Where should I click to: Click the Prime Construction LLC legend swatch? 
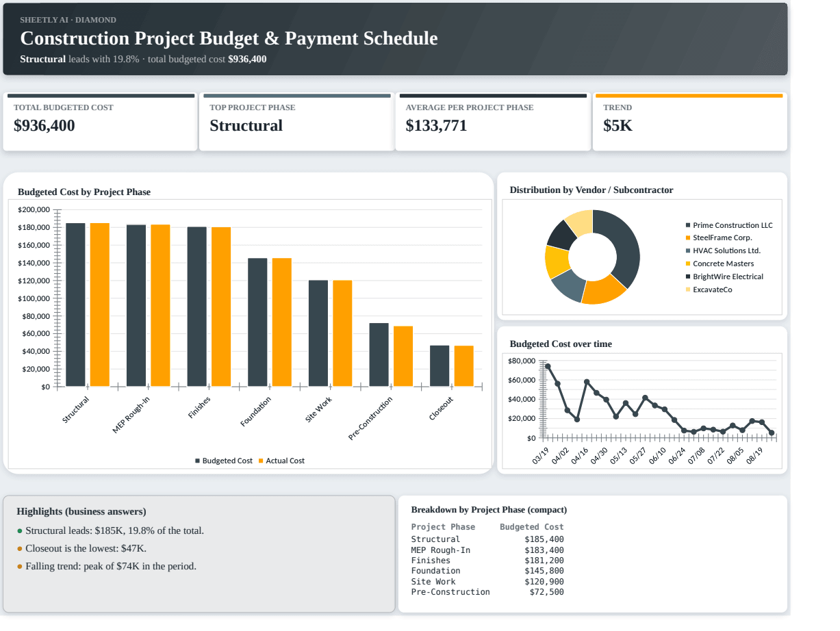(x=688, y=225)
